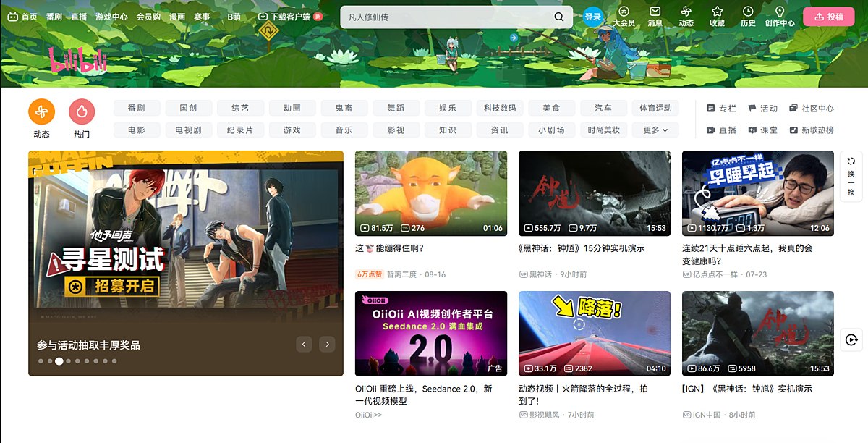This screenshot has height=443, width=868.
Task: Open 消息 messages icon
Action: 655,16
